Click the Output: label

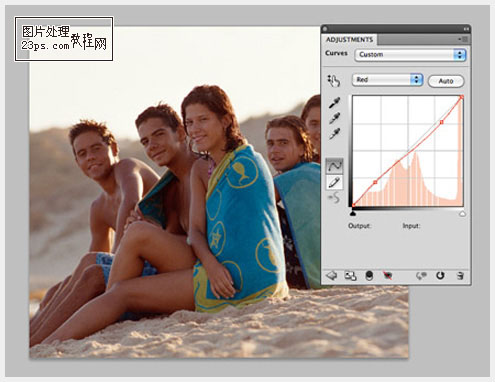tap(360, 226)
